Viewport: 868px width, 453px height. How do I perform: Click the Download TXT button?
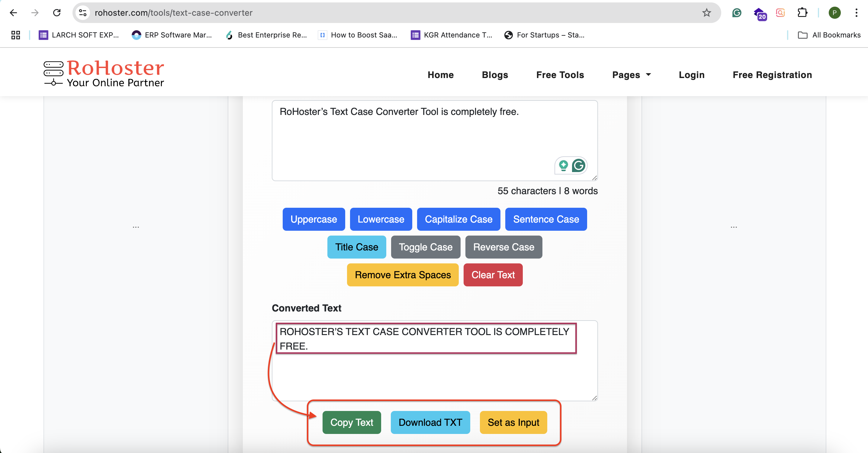tap(430, 422)
